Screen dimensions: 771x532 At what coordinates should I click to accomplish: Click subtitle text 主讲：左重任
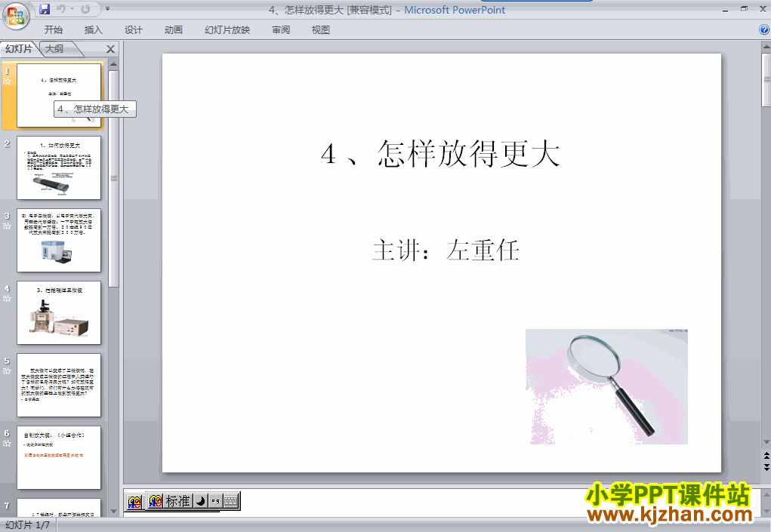pyautogui.click(x=446, y=250)
